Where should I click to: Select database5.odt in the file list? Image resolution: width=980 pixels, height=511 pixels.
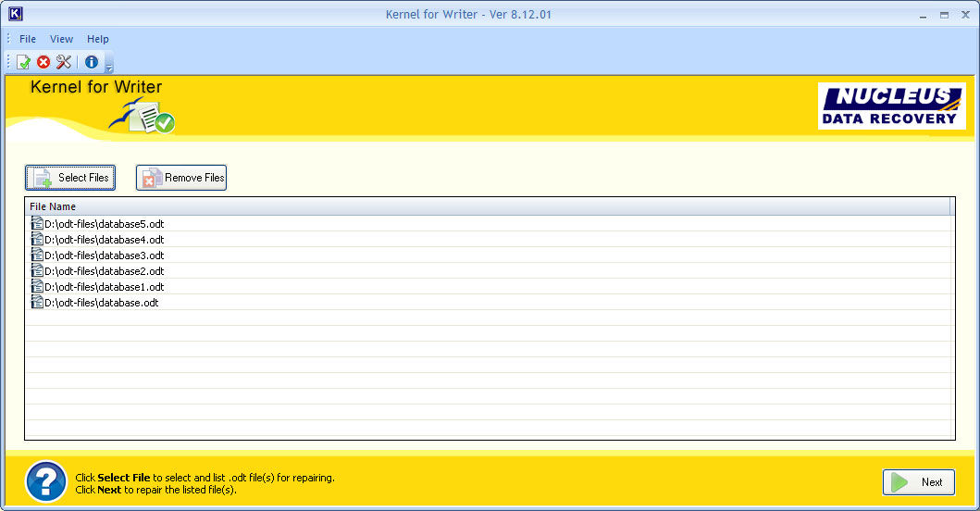click(x=104, y=224)
